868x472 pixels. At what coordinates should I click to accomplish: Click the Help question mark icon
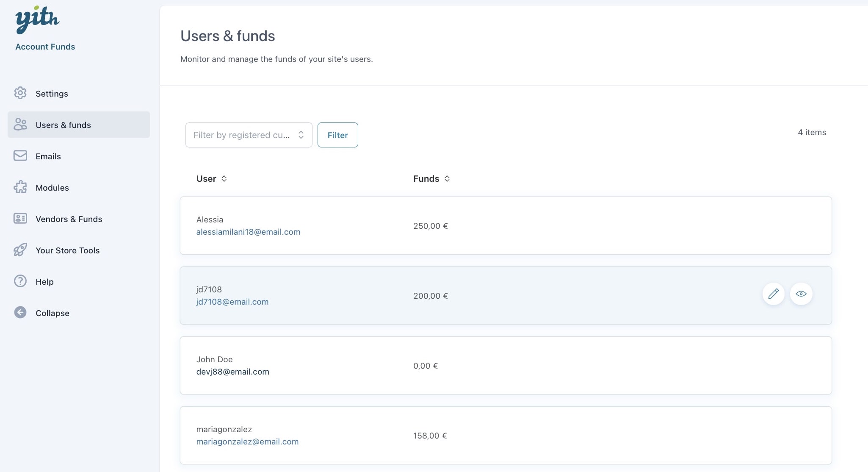pos(20,281)
